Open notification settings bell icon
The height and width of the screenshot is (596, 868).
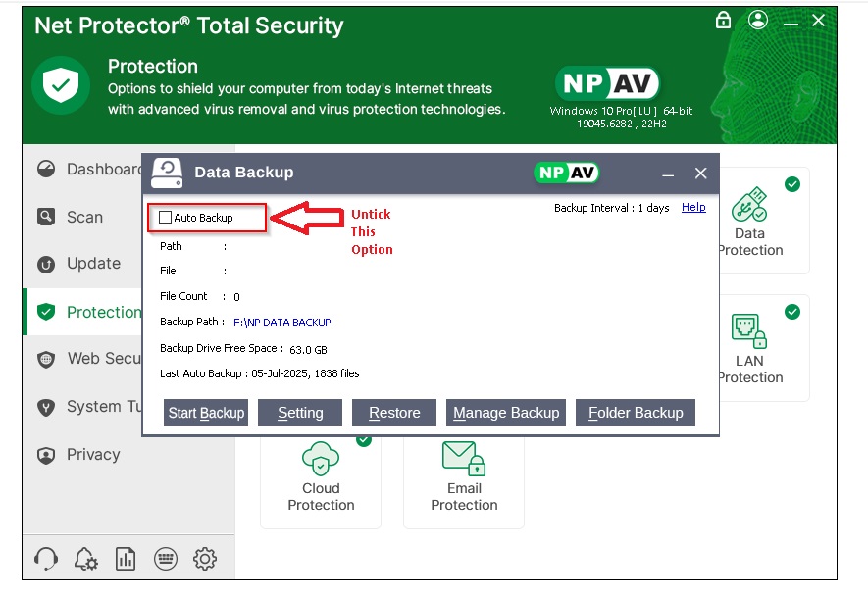pos(86,559)
